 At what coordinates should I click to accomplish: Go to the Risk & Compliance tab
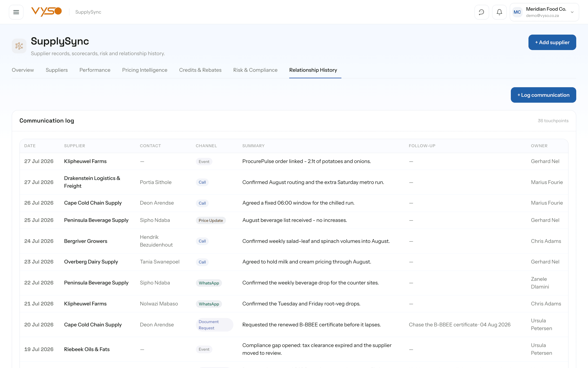click(x=255, y=70)
